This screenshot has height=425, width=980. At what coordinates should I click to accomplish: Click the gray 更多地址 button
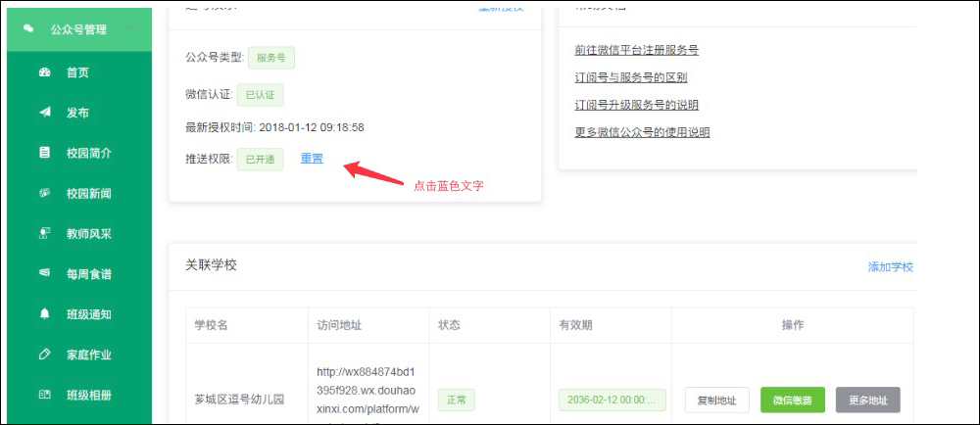click(868, 401)
